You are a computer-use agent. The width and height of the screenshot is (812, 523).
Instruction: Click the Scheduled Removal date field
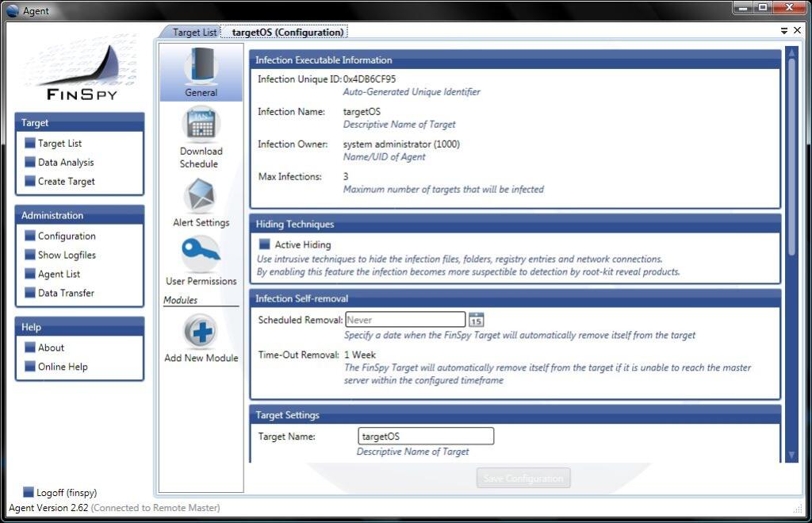click(405, 320)
